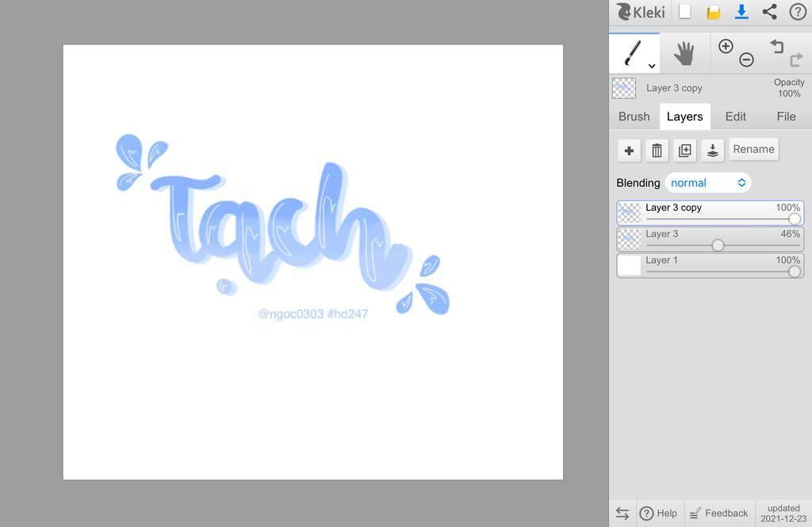Click the zoom in plus icon
The height and width of the screenshot is (527, 812).
726,47
